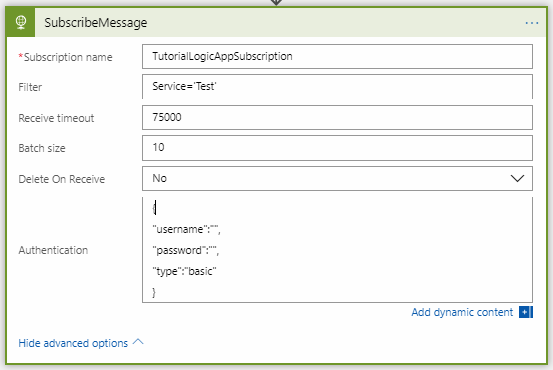
Task: Expand the Delete On Receive dropdown arrow
Action: pos(517,178)
